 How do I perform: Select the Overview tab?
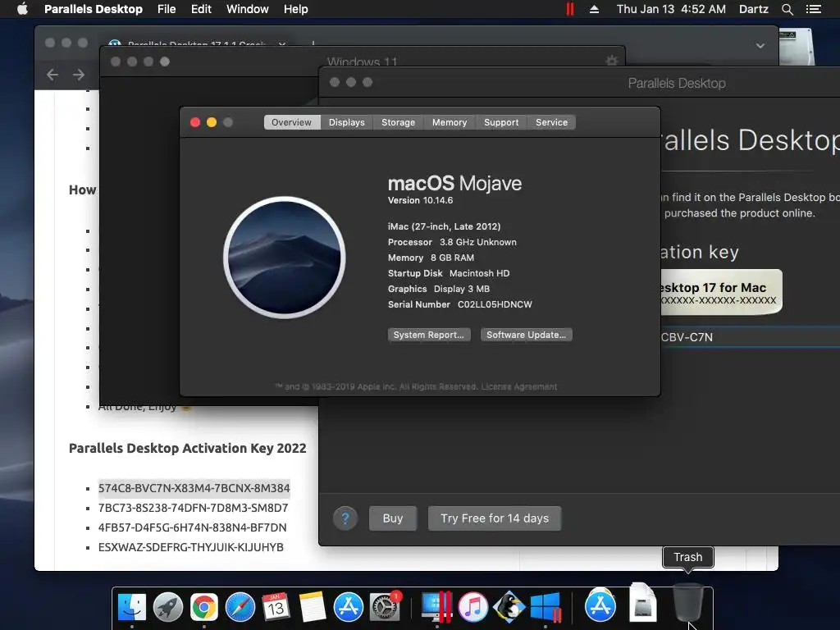pyautogui.click(x=291, y=122)
